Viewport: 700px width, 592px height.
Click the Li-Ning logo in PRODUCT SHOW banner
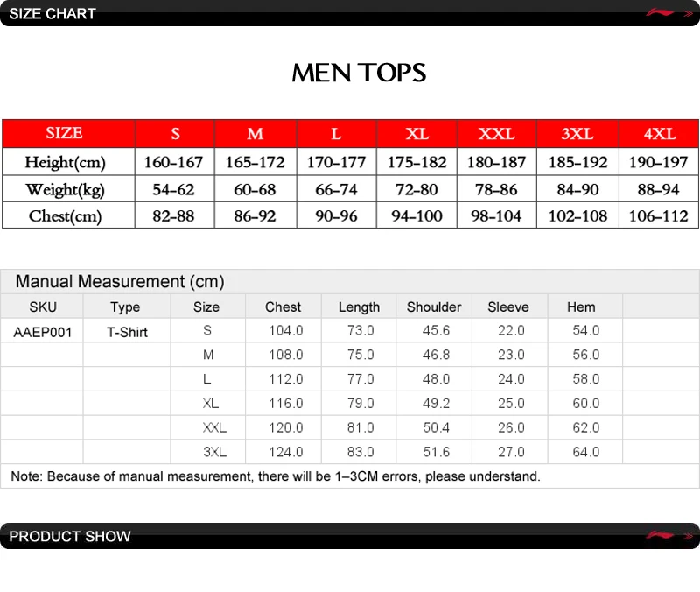point(660,535)
